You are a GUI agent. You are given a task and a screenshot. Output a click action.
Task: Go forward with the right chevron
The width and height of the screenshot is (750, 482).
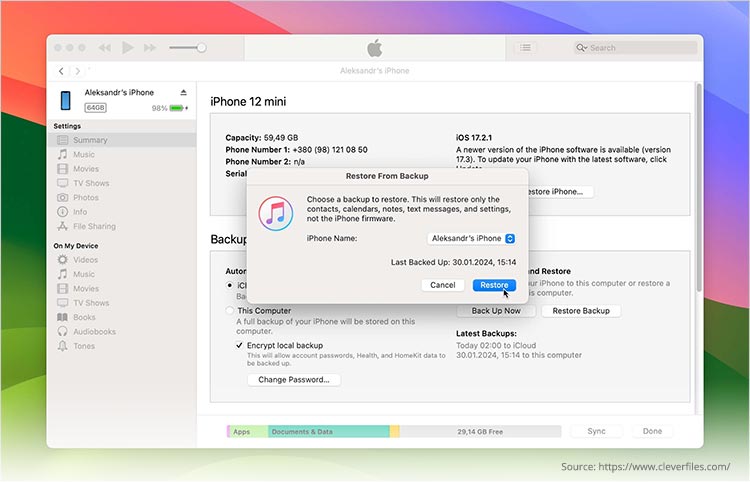(77, 71)
